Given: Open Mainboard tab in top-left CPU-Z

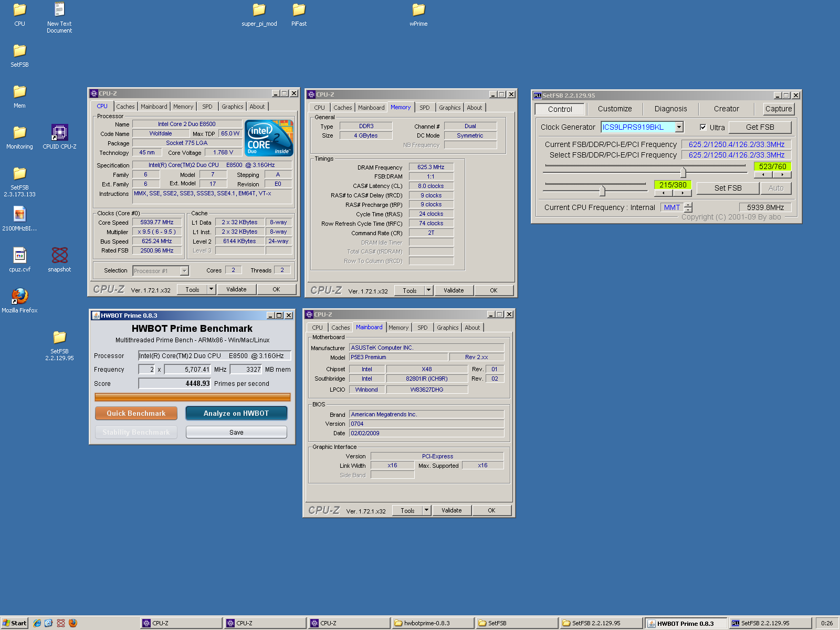Looking at the screenshot, I should tap(154, 107).
